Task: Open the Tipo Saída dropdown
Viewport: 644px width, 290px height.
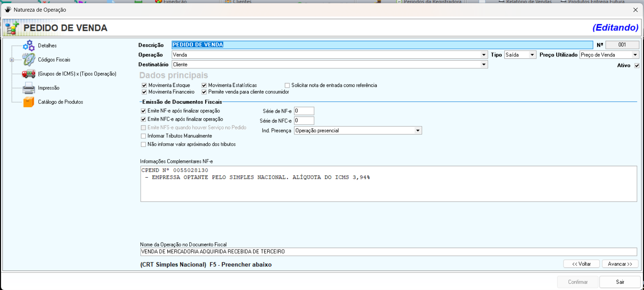Action: (x=532, y=55)
